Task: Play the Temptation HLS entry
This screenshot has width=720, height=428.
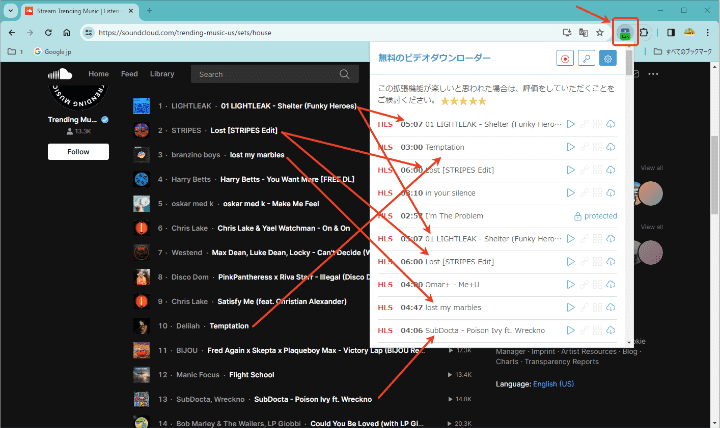Action: [x=571, y=147]
